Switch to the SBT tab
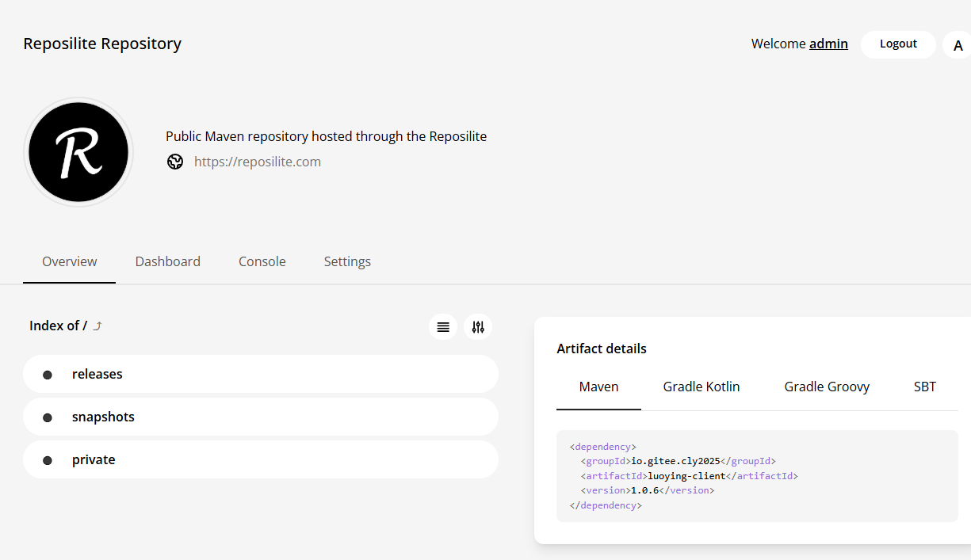 pyautogui.click(x=924, y=387)
